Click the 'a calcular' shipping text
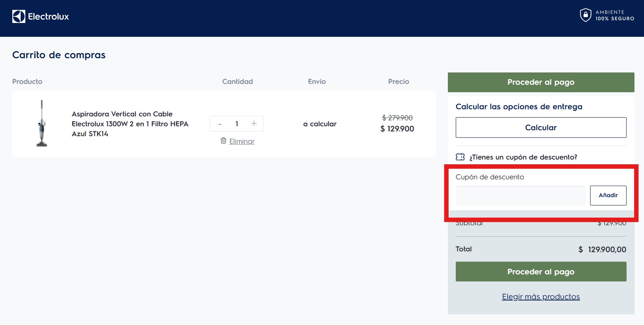Image resolution: width=644 pixels, height=325 pixels. click(x=319, y=124)
